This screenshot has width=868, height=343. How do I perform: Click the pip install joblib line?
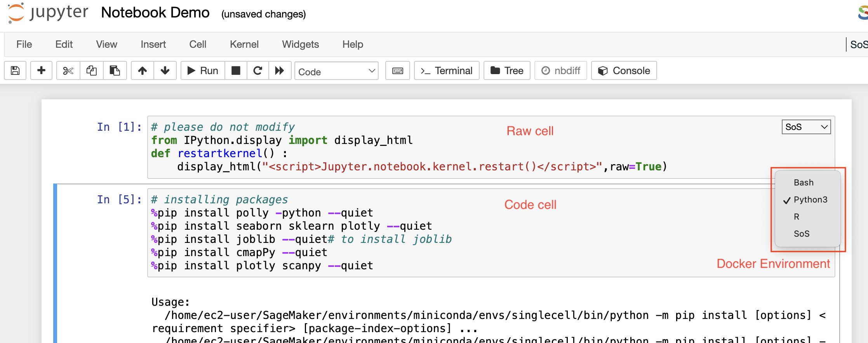[x=301, y=239]
